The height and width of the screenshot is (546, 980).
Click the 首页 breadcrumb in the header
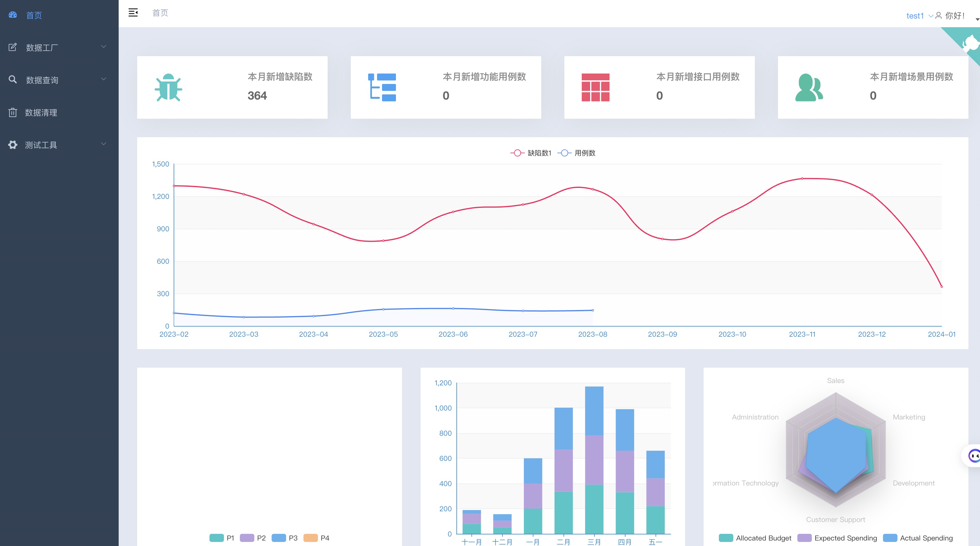[x=160, y=13]
